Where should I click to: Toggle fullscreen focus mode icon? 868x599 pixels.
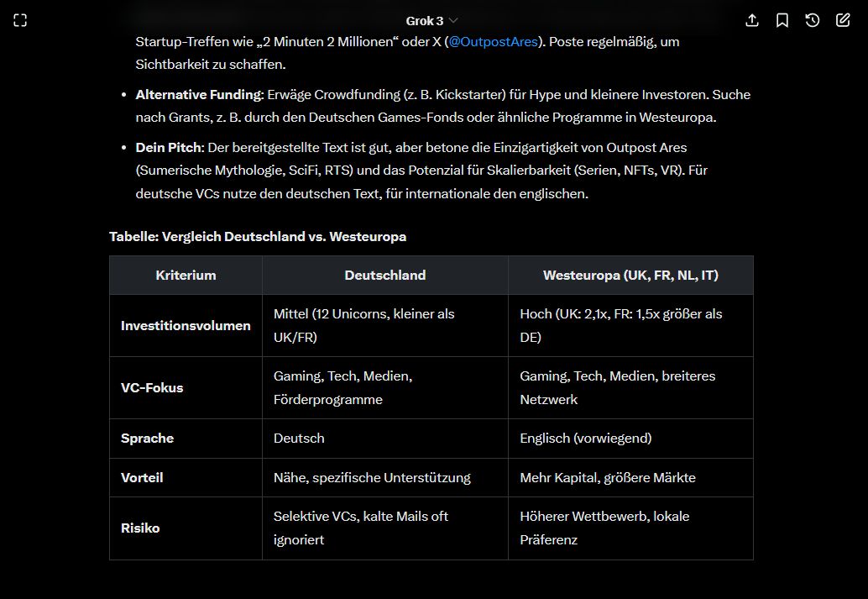pos(20,20)
